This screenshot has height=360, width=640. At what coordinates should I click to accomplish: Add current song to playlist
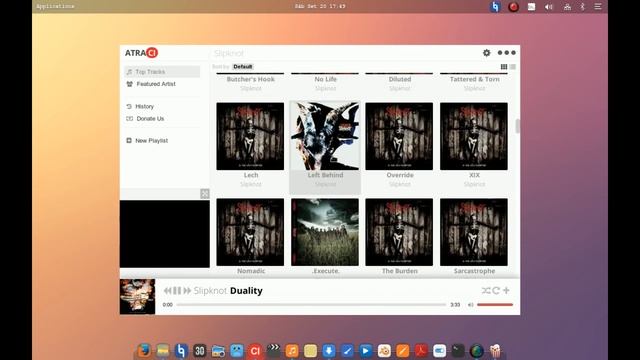click(506, 290)
